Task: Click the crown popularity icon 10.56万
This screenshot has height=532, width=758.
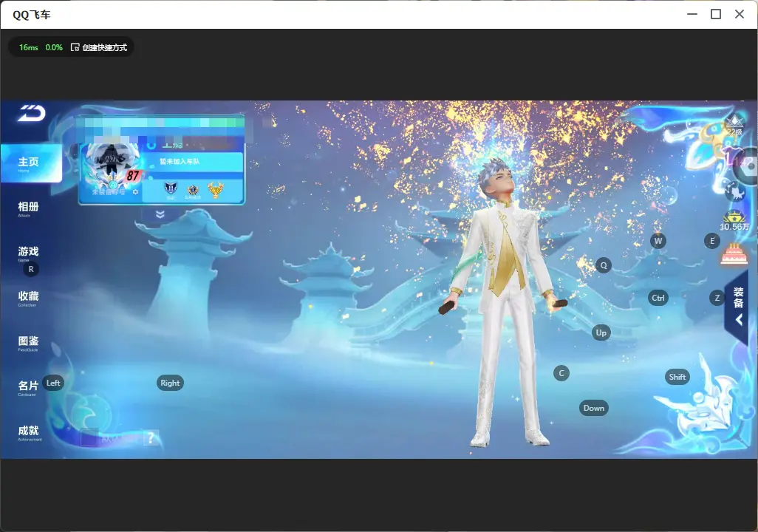Action: tap(734, 220)
